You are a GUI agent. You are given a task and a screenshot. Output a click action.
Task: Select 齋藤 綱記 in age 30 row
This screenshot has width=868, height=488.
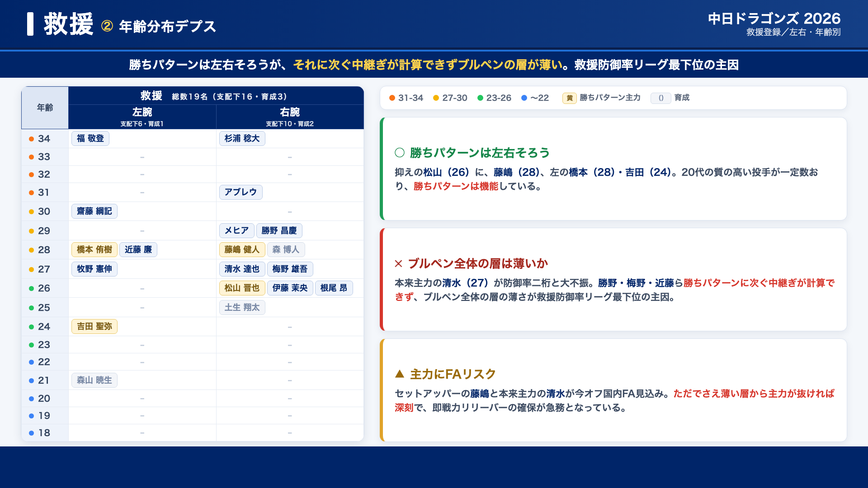tap(94, 211)
